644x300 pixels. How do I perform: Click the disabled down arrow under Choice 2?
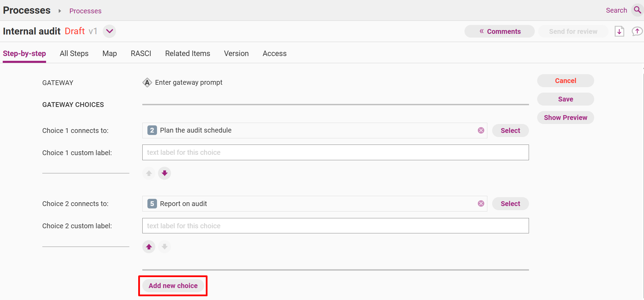(x=164, y=247)
